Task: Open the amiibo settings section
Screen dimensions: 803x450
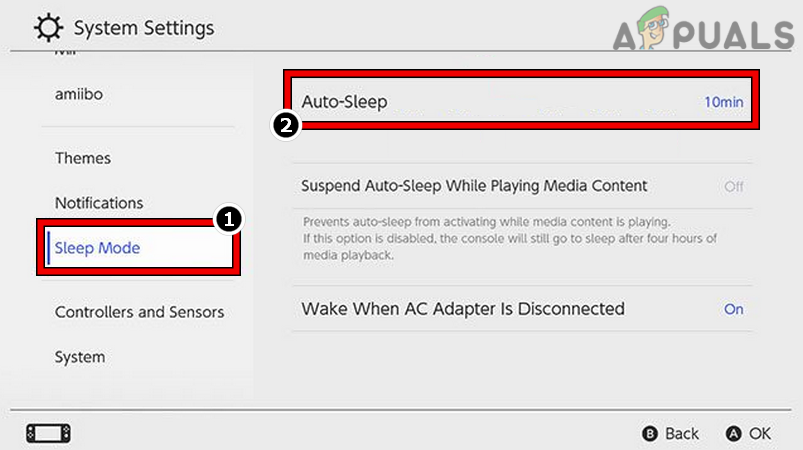Action: tap(79, 94)
